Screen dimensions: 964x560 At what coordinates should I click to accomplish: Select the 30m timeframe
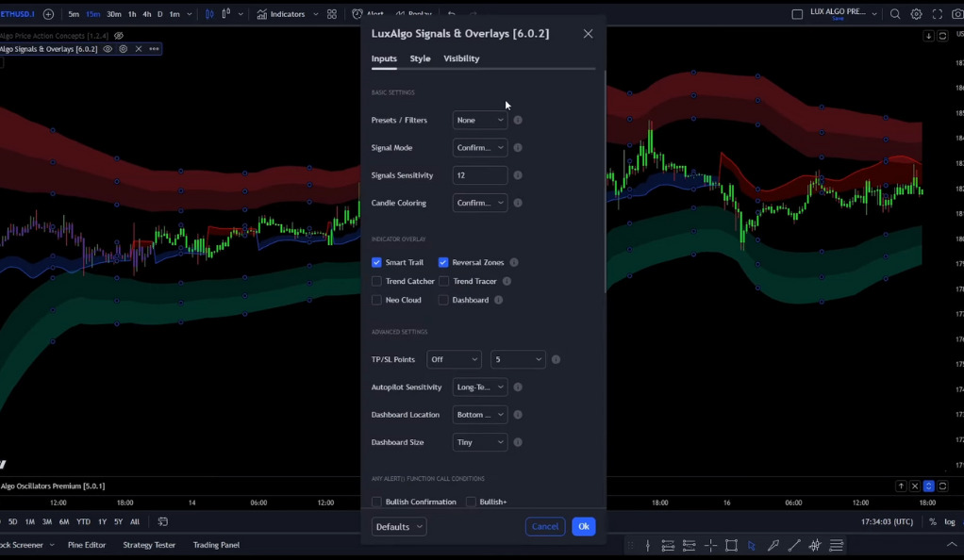coord(114,13)
